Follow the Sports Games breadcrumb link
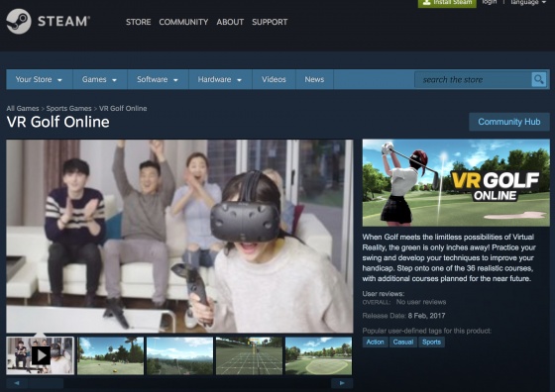This screenshot has width=555, height=392. [x=68, y=109]
